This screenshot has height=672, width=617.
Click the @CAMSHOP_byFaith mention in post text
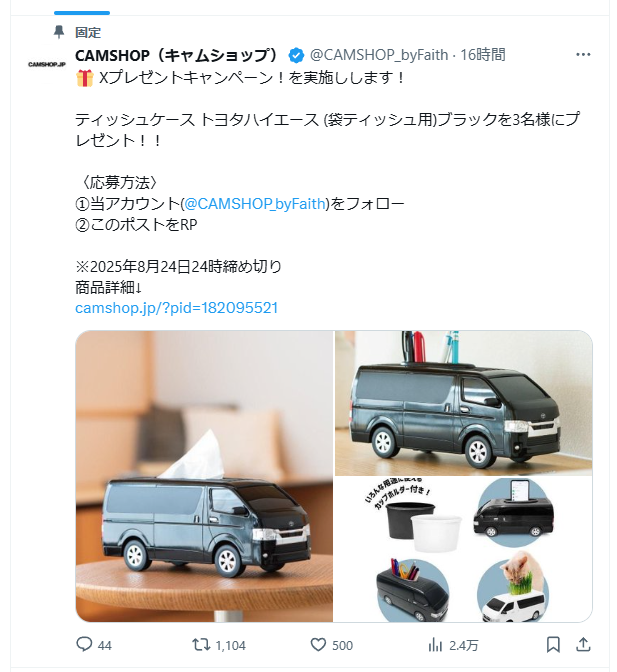pyautogui.click(x=255, y=204)
